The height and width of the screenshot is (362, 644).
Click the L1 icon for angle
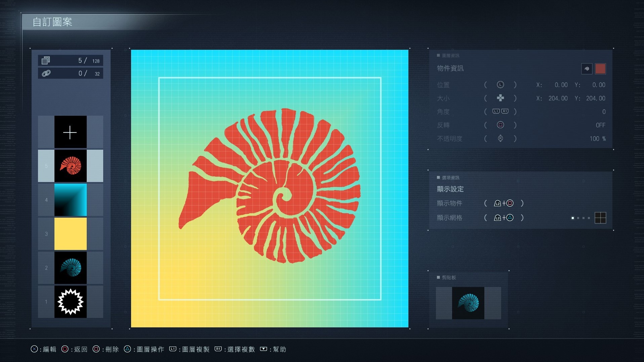pyautogui.click(x=496, y=111)
